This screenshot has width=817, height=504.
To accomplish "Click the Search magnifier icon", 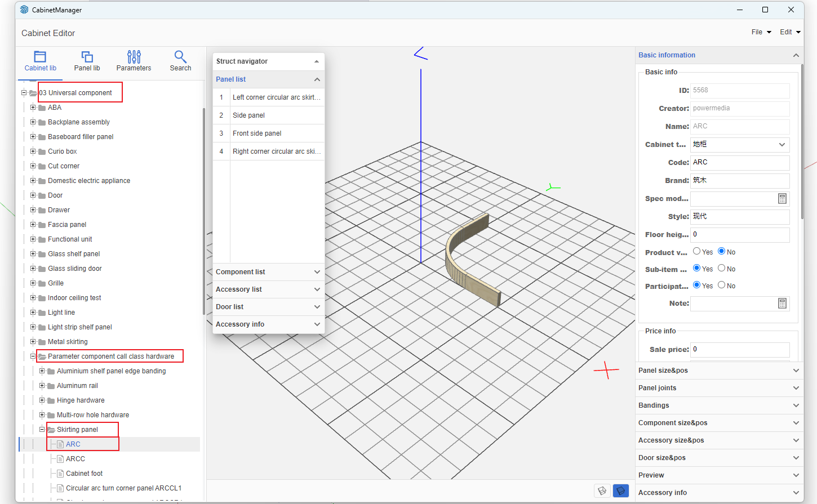I will point(180,57).
